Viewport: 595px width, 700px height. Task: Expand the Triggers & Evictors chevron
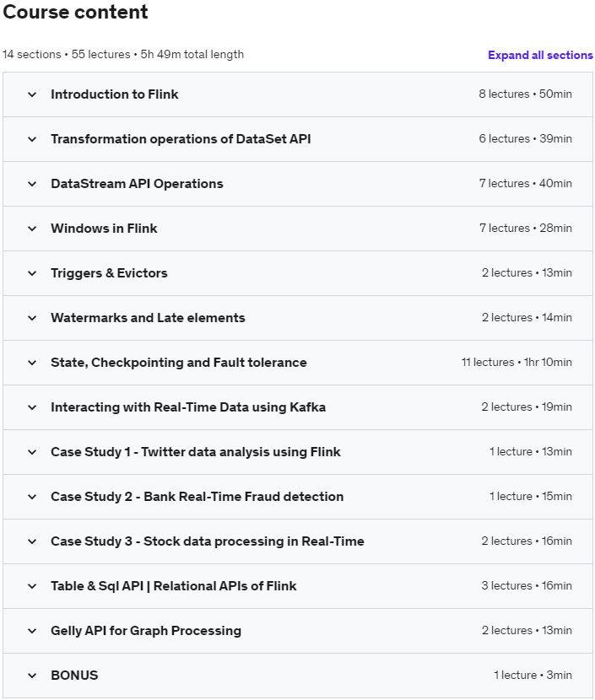[32, 273]
